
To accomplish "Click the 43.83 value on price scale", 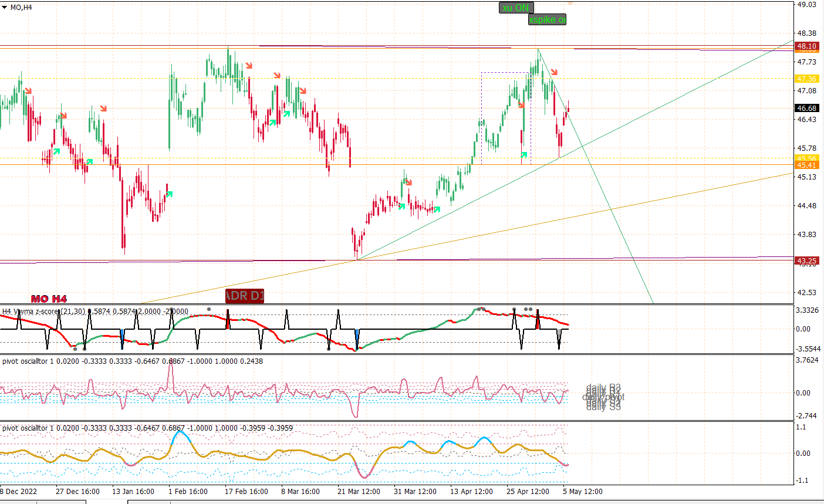I will [x=807, y=234].
